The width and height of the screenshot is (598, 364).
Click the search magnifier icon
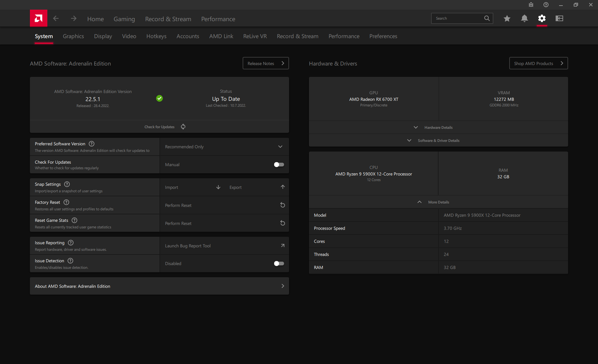[487, 18]
